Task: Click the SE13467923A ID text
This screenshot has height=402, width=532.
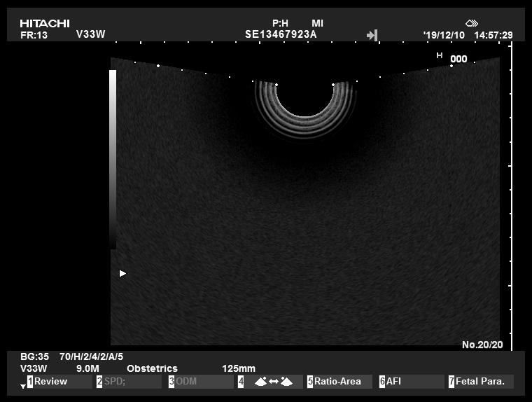Action: [281, 34]
